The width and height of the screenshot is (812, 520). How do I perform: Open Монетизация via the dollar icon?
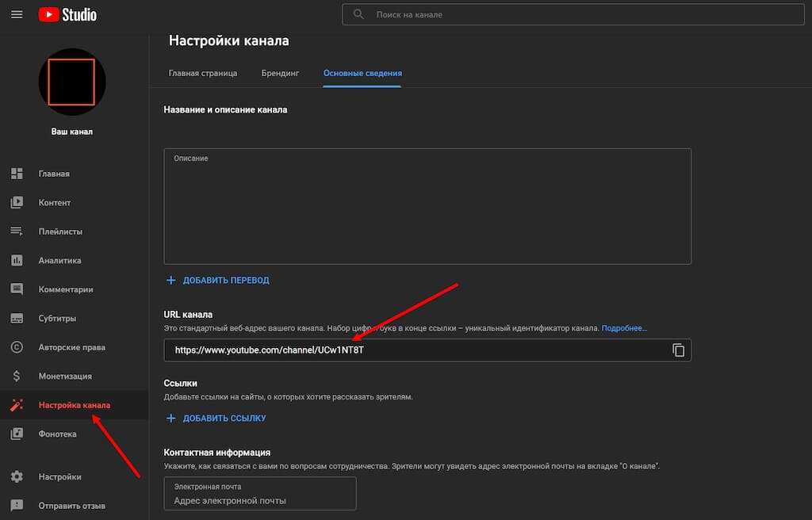[17, 377]
